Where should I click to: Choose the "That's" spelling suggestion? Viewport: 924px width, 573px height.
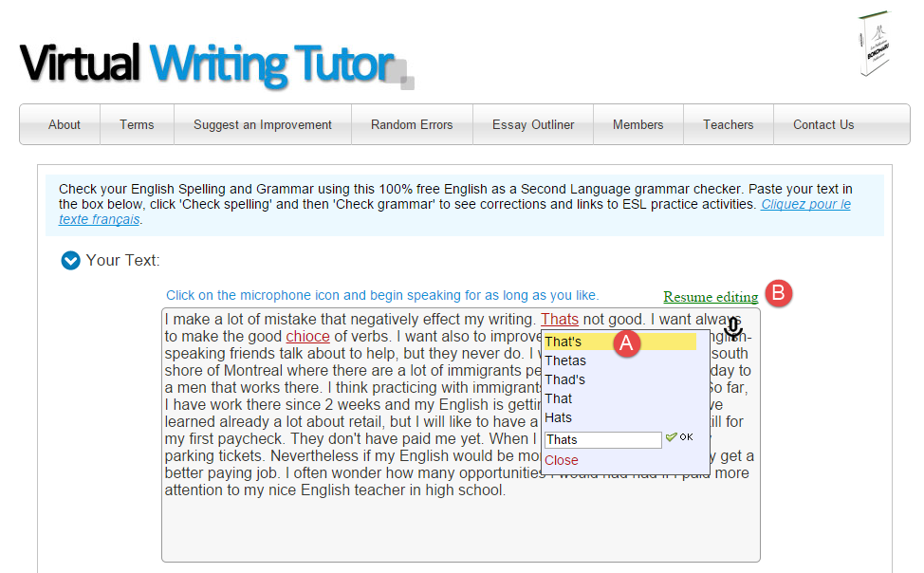tap(619, 342)
